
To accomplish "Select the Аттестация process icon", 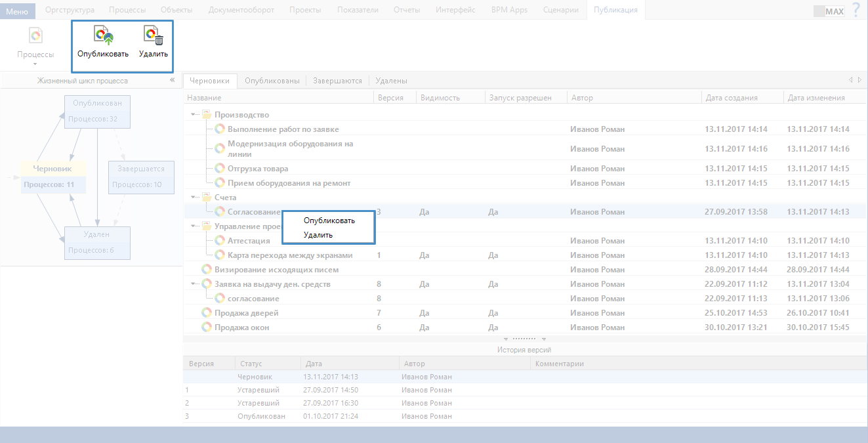I will pyautogui.click(x=220, y=241).
